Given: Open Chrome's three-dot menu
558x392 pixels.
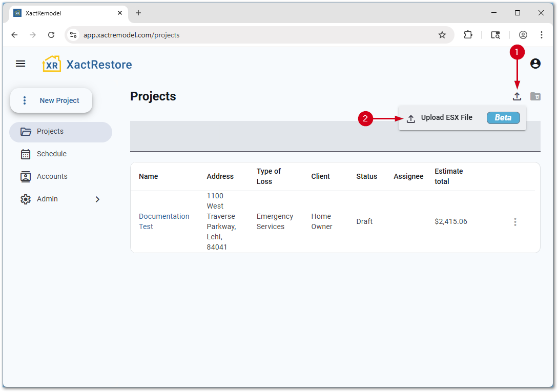Looking at the screenshot, I should (x=541, y=35).
